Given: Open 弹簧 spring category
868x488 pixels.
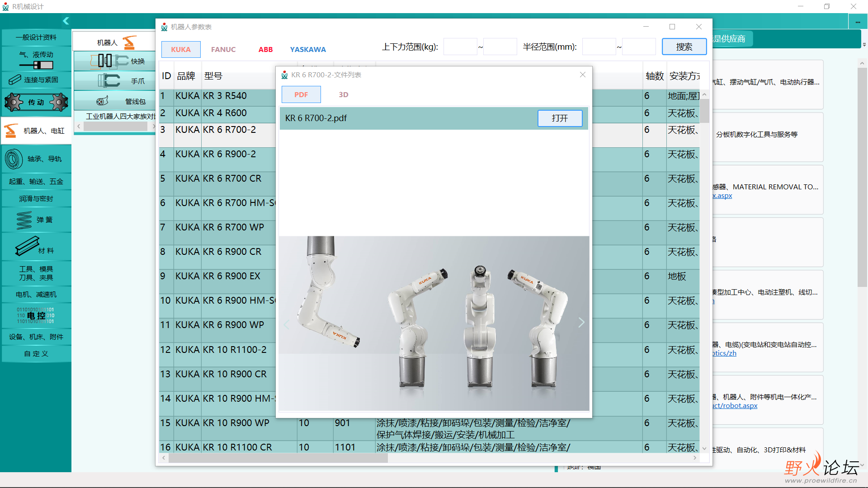Looking at the screenshot, I should [36, 220].
